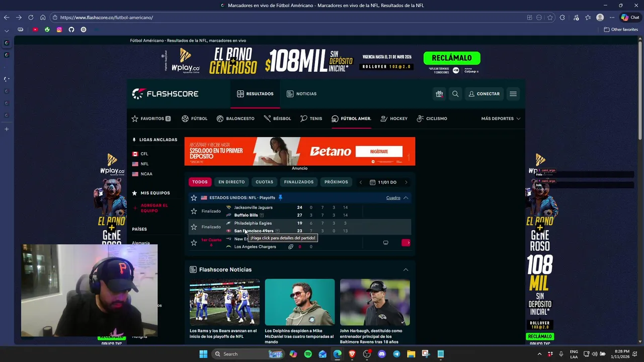The height and width of the screenshot is (362, 644).
Task: Open Spotify from the taskbar
Action: [308, 354]
